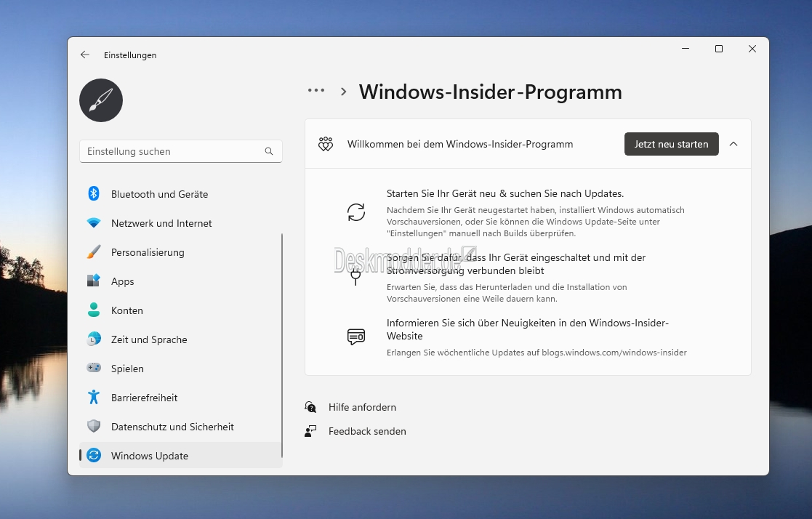Image resolution: width=812 pixels, height=519 pixels.
Task: Click the Datenschutz shield icon
Action: 94,426
